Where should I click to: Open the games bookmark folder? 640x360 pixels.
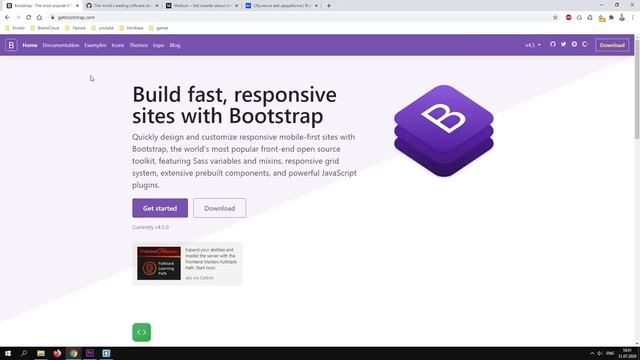pos(159,28)
